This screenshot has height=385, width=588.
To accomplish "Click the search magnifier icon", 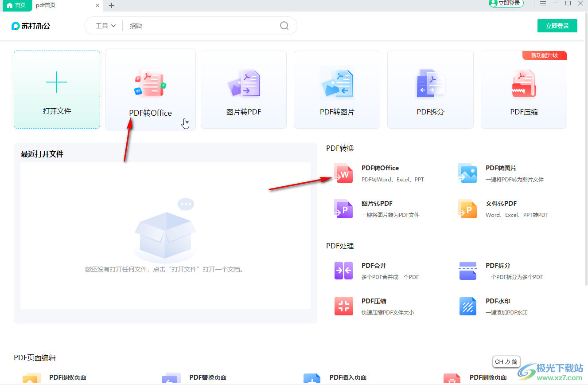I will (x=284, y=26).
